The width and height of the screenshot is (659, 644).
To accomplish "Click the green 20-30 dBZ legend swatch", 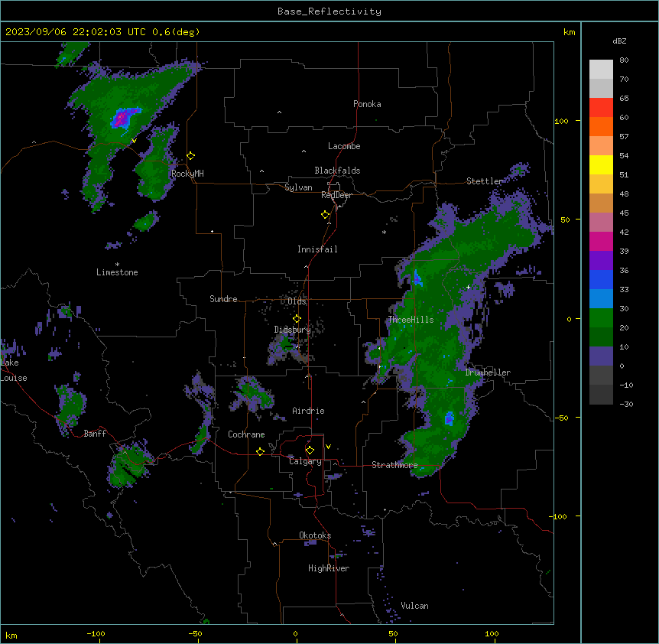I will click(x=601, y=318).
